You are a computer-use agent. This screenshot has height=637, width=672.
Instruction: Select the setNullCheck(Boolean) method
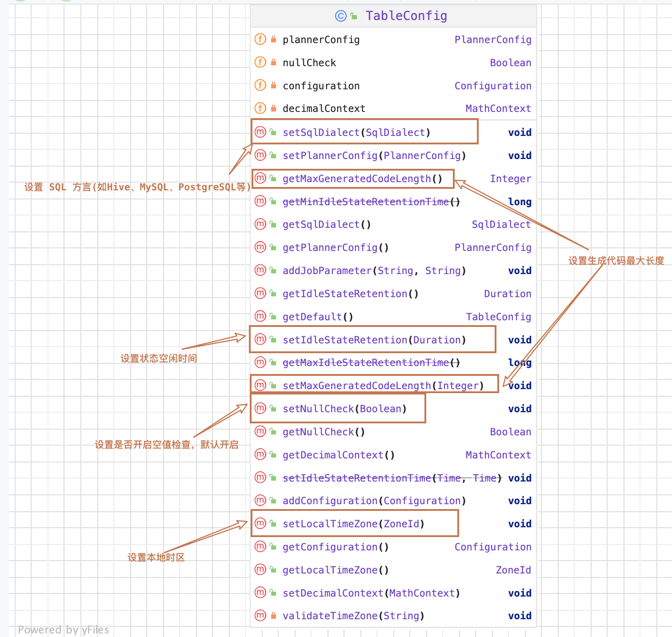344,409
